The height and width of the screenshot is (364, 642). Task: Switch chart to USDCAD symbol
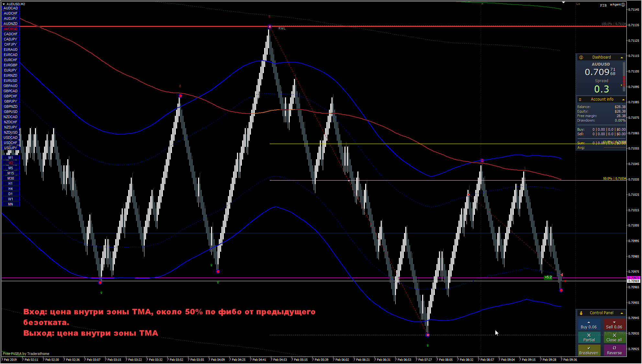[11, 138]
